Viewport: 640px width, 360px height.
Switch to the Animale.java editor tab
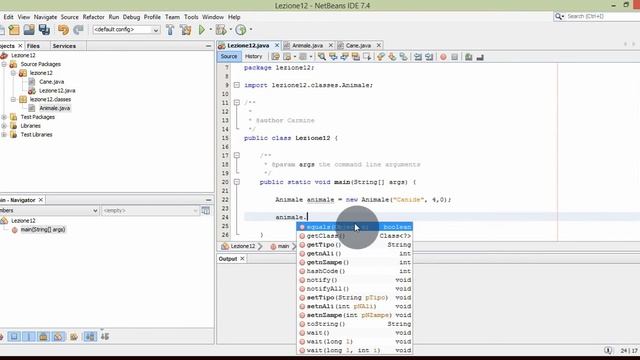(x=307, y=45)
